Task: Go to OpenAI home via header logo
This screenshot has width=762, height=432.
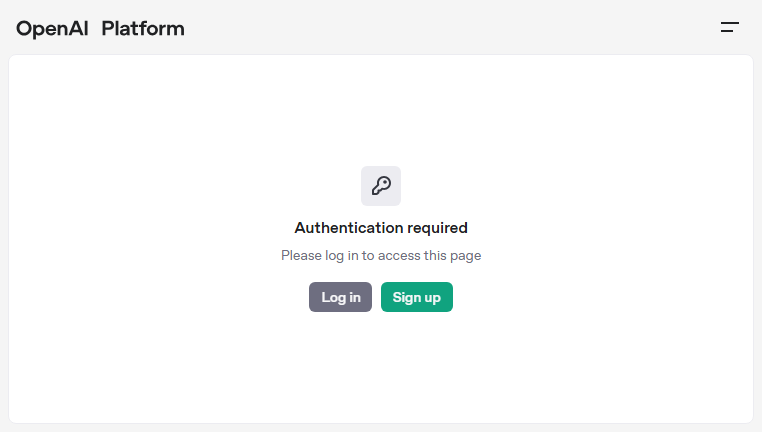Action: 52,29
